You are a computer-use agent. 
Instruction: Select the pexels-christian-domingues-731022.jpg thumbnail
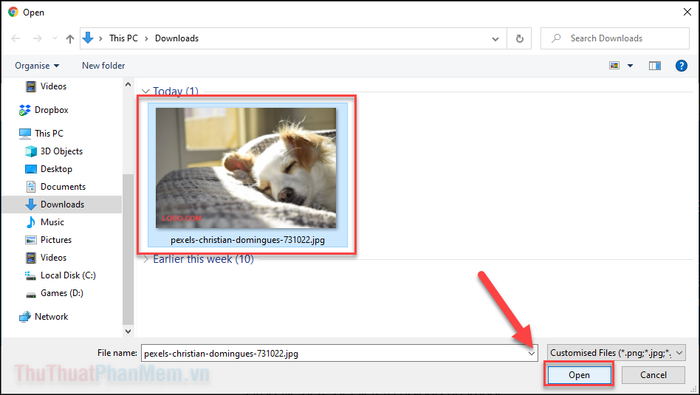coord(248,175)
